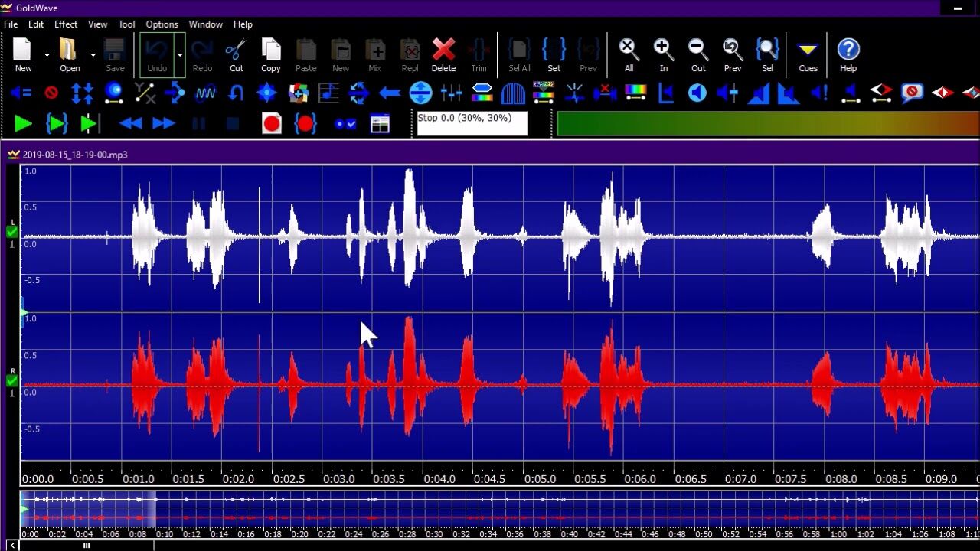980x551 pixels.
Task: Toggle the left channel (L) checkbox
Action: click(11, 232)
